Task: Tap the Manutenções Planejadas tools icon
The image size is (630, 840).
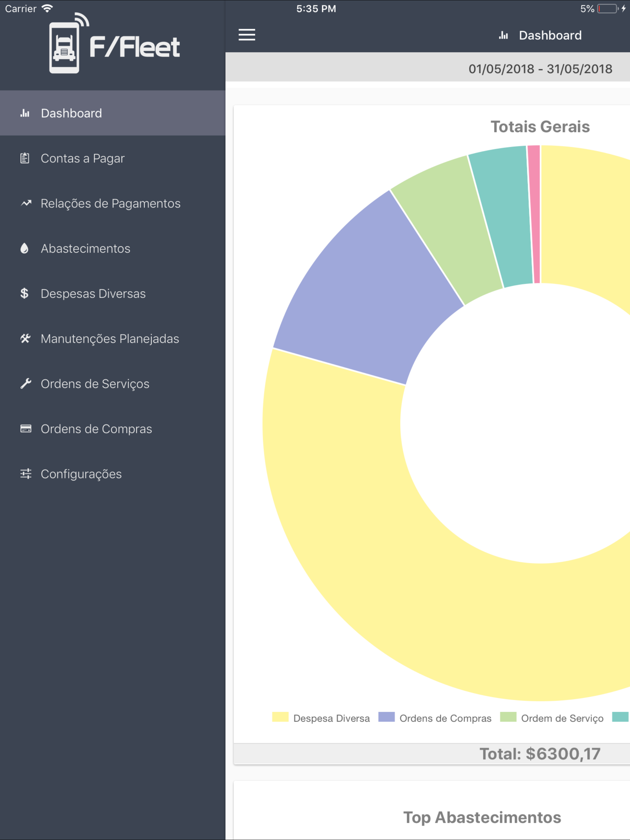Action: click(26, 338)
